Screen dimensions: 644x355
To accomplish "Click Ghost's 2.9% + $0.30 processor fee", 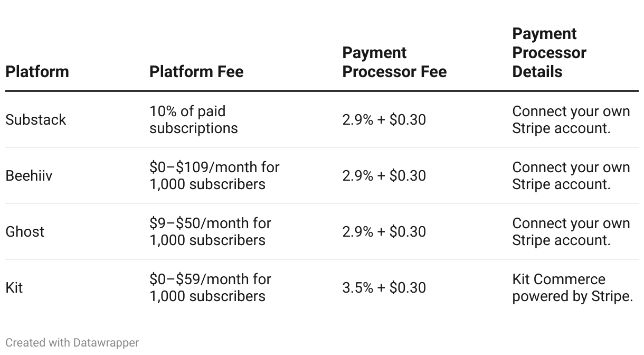I will point(384,232).
